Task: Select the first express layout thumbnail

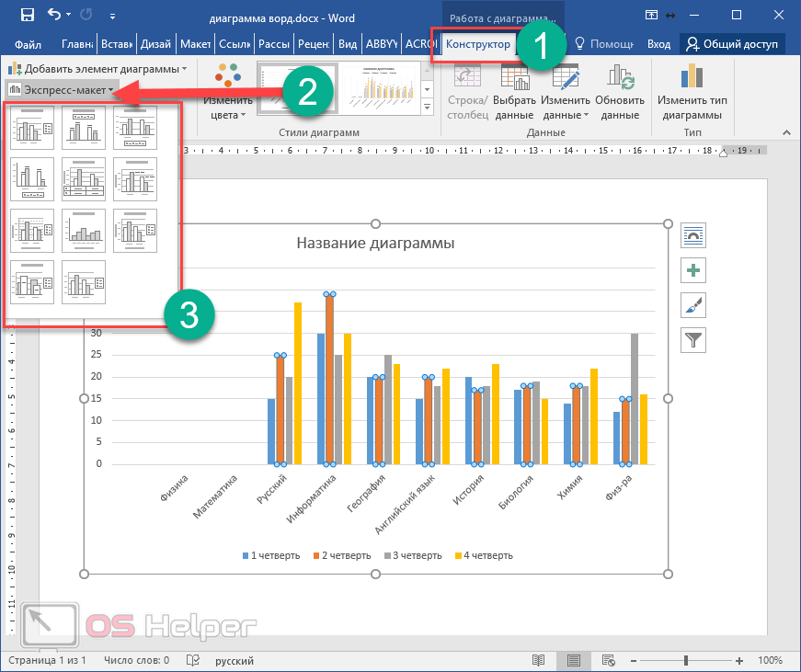Action: tap(32, 127)
